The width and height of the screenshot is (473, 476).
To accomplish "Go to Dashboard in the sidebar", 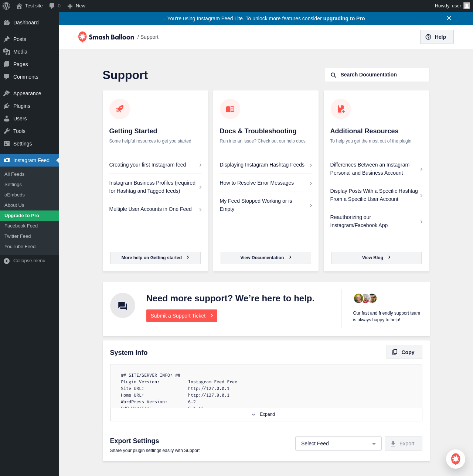I will coord(30,23).
